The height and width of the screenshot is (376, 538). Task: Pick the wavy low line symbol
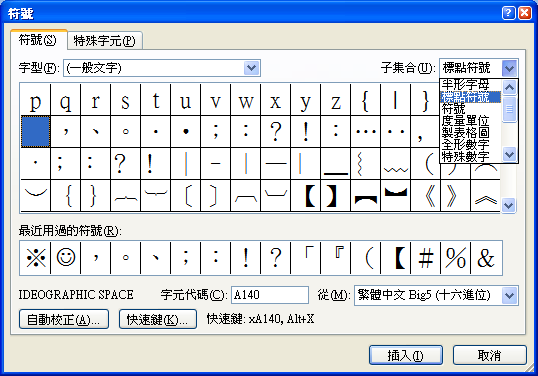coord(395,164)
